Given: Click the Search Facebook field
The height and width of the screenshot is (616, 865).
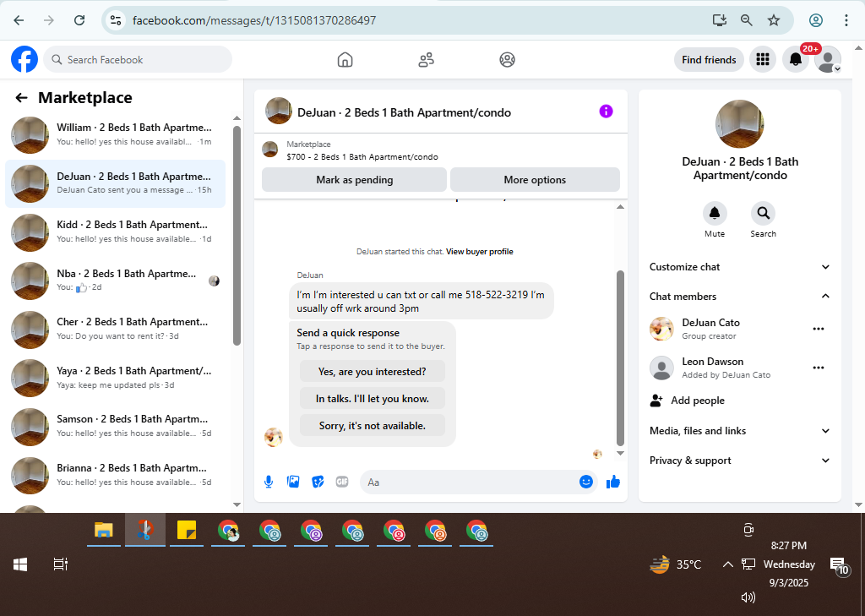Looking at the screenshot, I should (x=138, y=60).
